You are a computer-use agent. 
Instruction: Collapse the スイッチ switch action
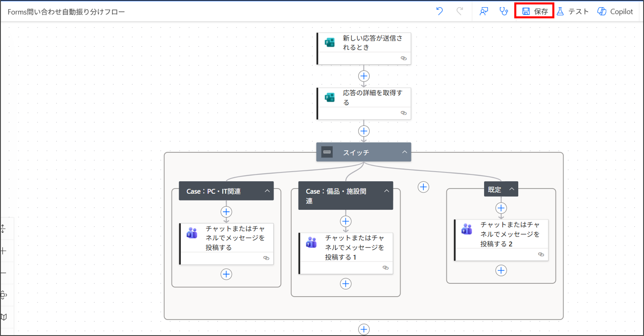(404, 152)
